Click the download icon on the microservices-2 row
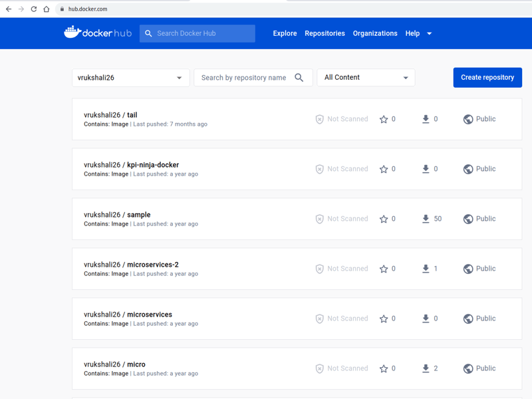The height and width of the screenshot is (399, 532). pyautogui.click(x=426, y=269)
